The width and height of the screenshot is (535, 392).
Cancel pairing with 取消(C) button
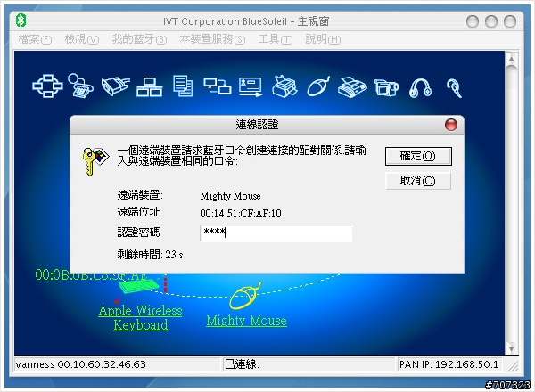(x=418, y=181)
